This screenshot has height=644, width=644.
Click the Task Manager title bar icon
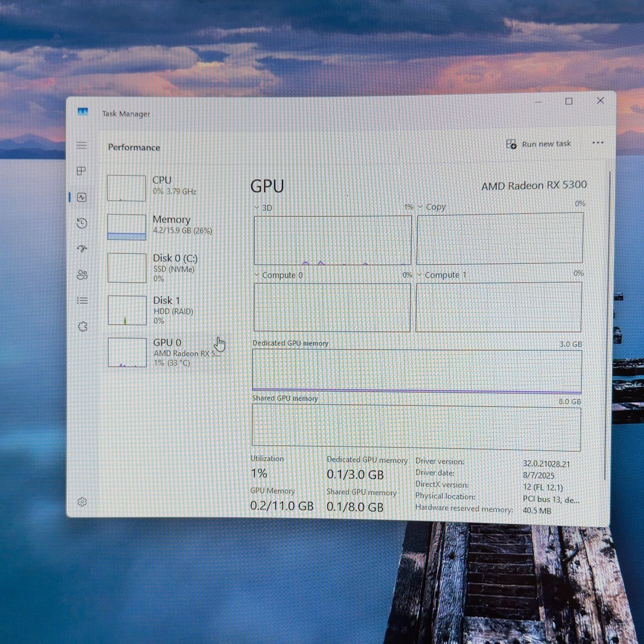click(x=83, y=112)
